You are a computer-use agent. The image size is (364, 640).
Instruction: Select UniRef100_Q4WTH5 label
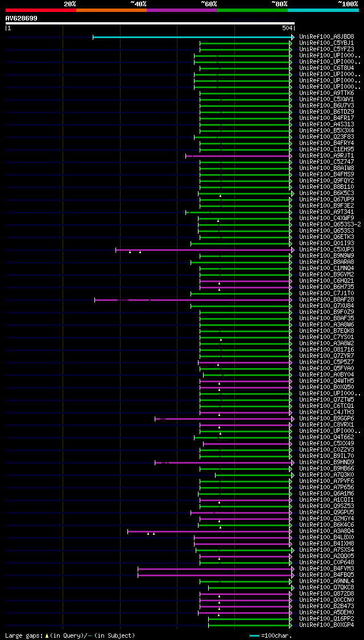coord(326,381)
